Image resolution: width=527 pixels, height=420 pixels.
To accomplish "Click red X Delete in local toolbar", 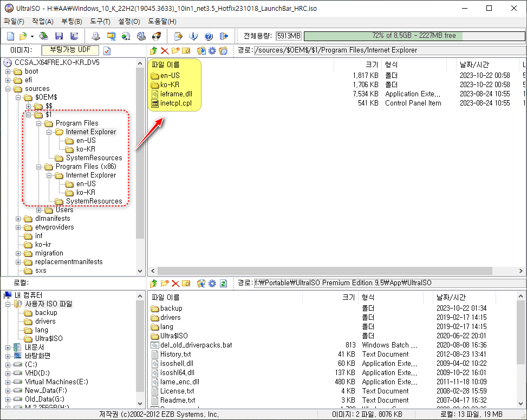I will 175,284.
